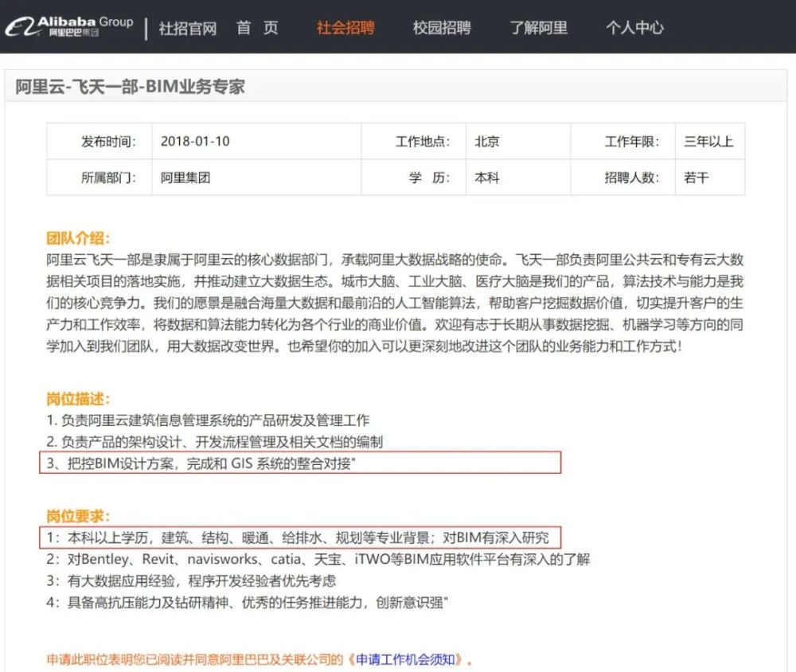Go to the 首页 menu item
This screenshot has height=672, width=796.
[x=257, y=27]
